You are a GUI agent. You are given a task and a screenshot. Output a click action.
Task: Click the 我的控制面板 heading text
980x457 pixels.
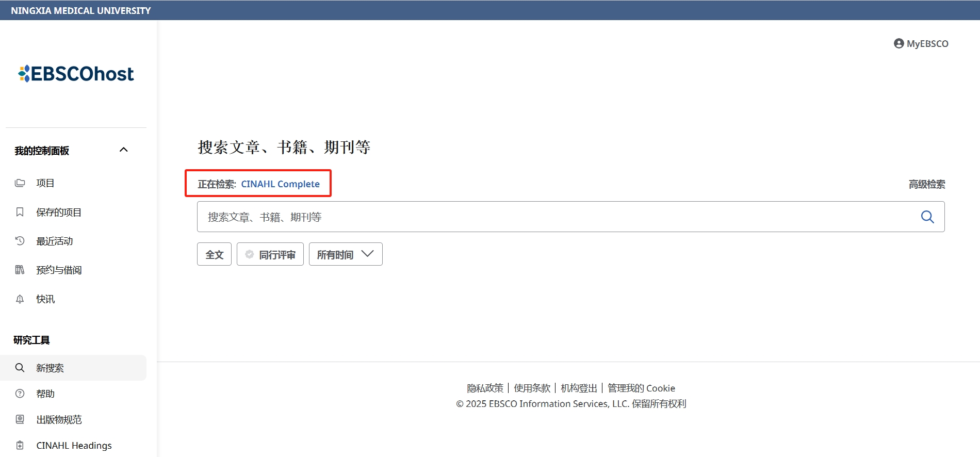(42, 151)
